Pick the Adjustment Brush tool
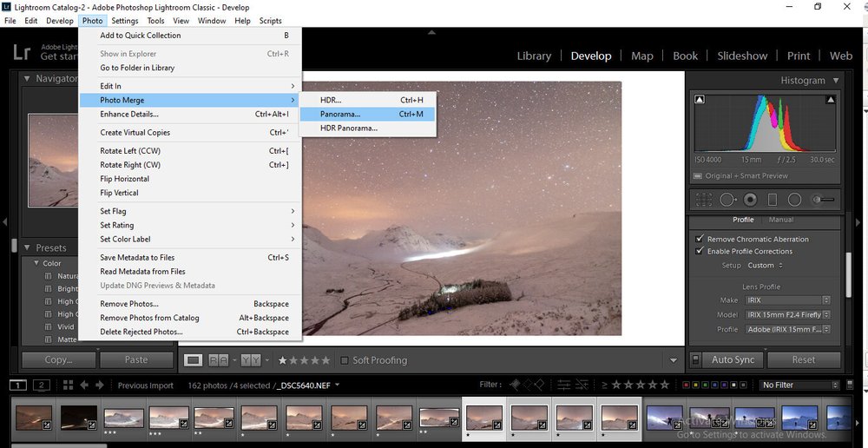868x448 pixels. point(823,200)
